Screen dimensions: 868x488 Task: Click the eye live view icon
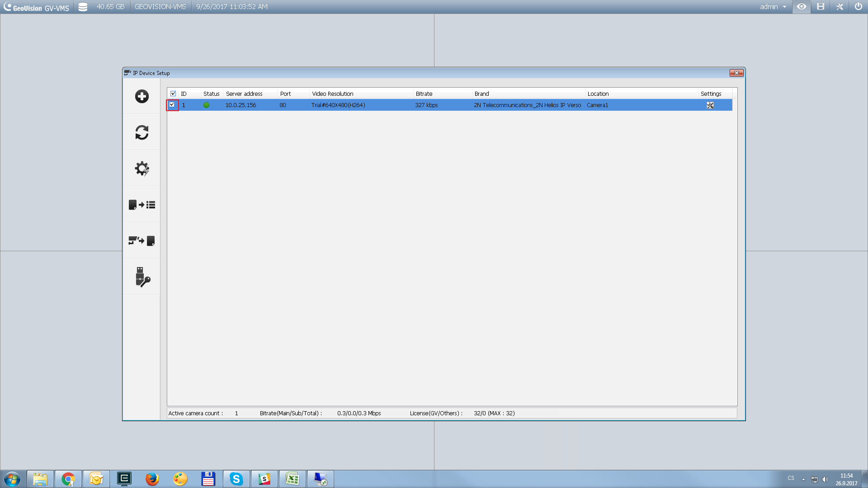point(802,7)
